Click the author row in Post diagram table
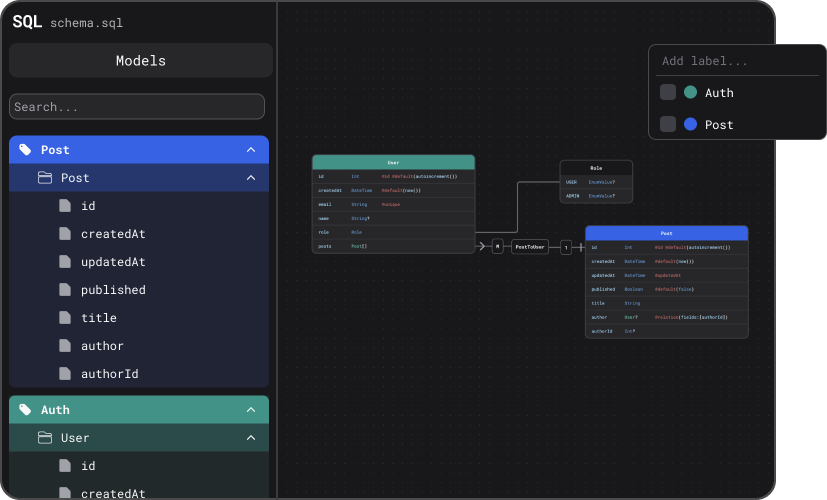827x500 pixels. [x=667, y=317]
